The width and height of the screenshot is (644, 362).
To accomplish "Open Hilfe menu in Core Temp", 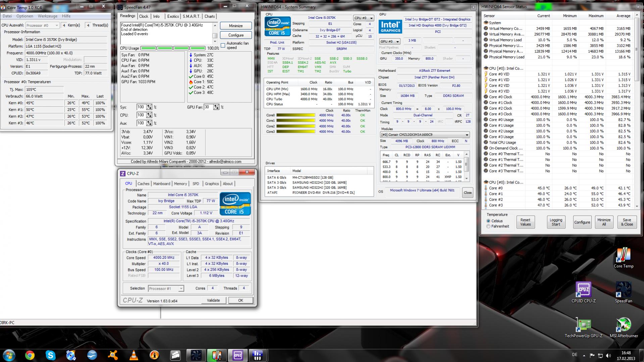I will [x=66, y=16].
